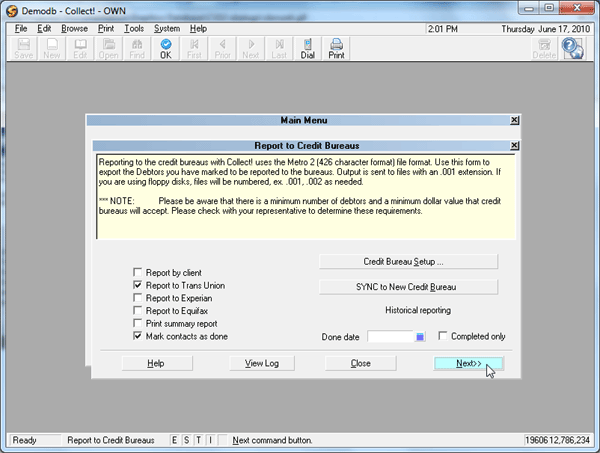Open the Tools menu
The width and height of the screenshot is (600, 453).
[x=134, y=29]
